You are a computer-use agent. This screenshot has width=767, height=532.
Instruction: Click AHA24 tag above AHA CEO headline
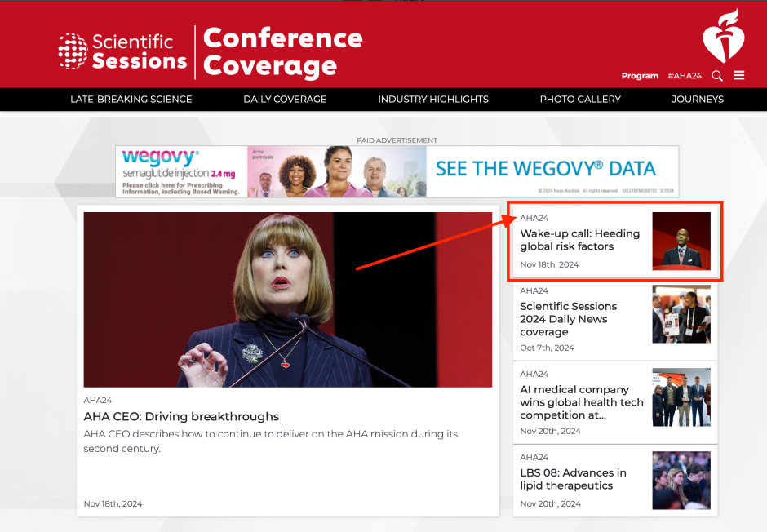[97, 400]
